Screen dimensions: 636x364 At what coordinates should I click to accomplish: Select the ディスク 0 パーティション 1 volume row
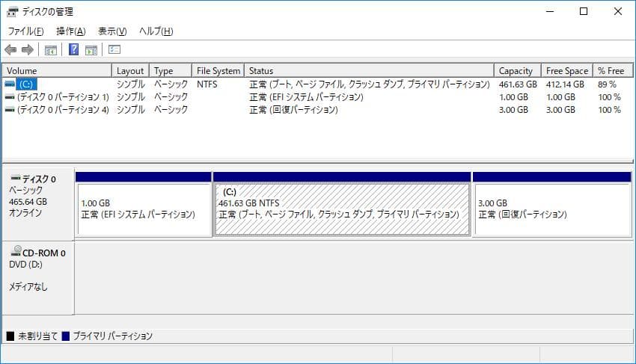pyautogui.click(x=64, y=97)
